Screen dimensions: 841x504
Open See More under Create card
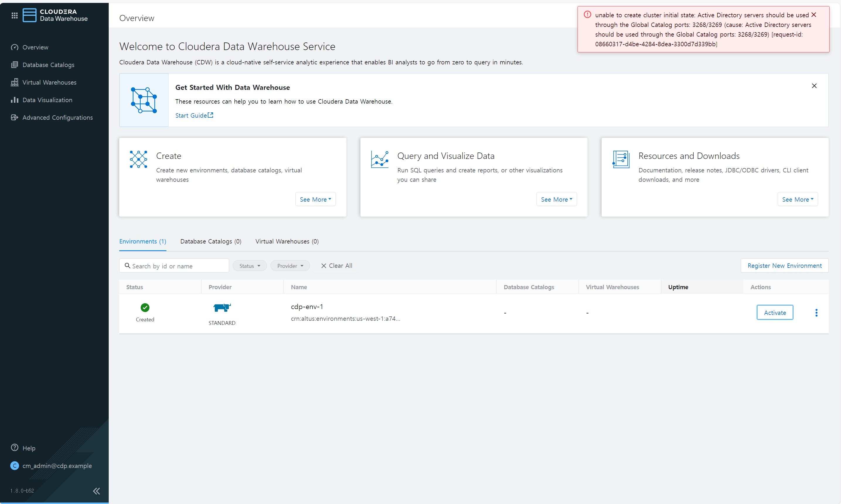pyautogui.click(x=315, y=199)
